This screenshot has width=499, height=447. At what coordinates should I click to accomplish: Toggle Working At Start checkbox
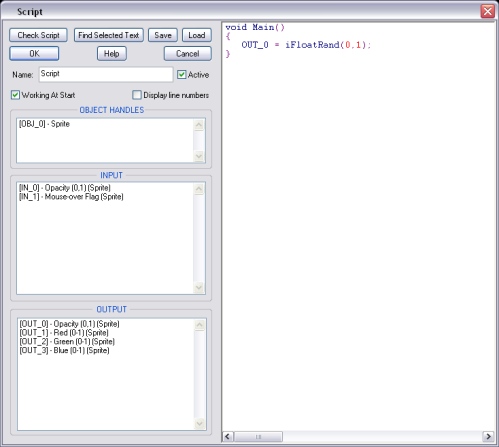[x=15, y=95]
